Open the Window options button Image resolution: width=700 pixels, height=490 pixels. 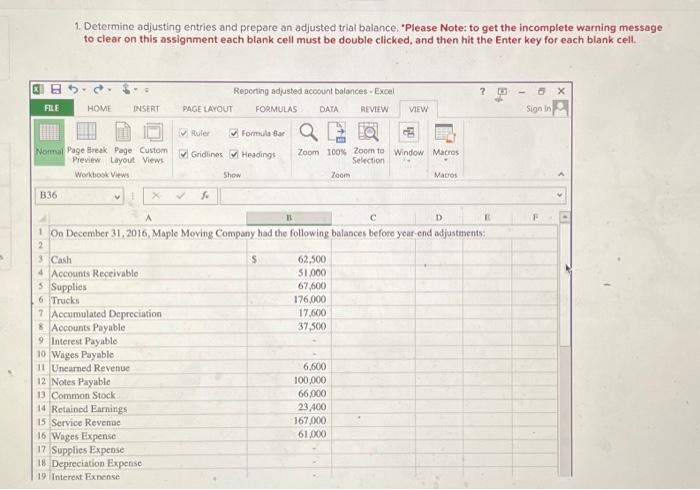408,140
